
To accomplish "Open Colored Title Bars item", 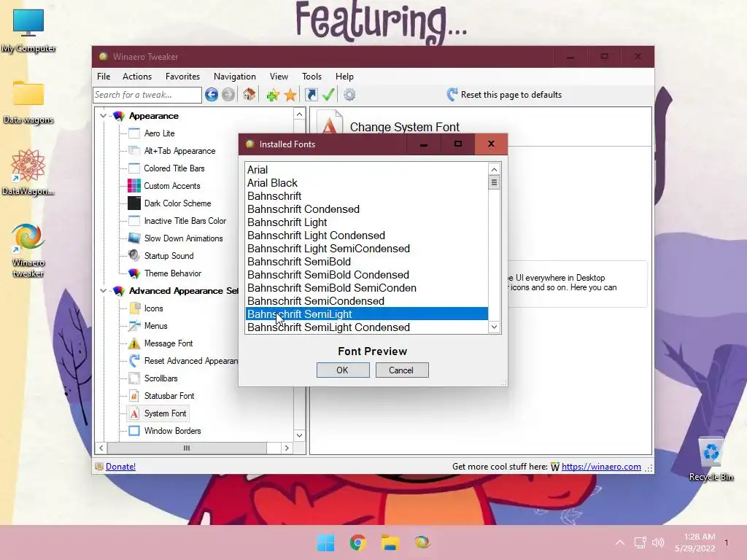I will point(174,168).
